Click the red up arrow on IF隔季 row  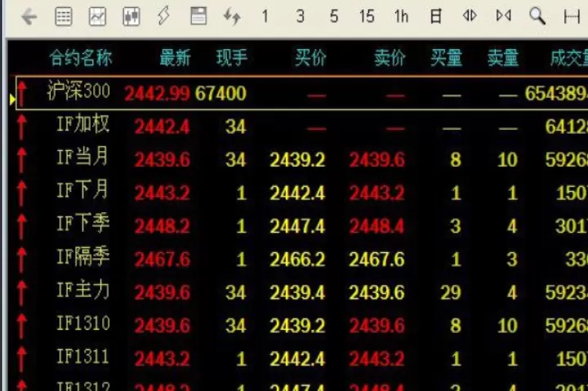click(x=22, y=259)
